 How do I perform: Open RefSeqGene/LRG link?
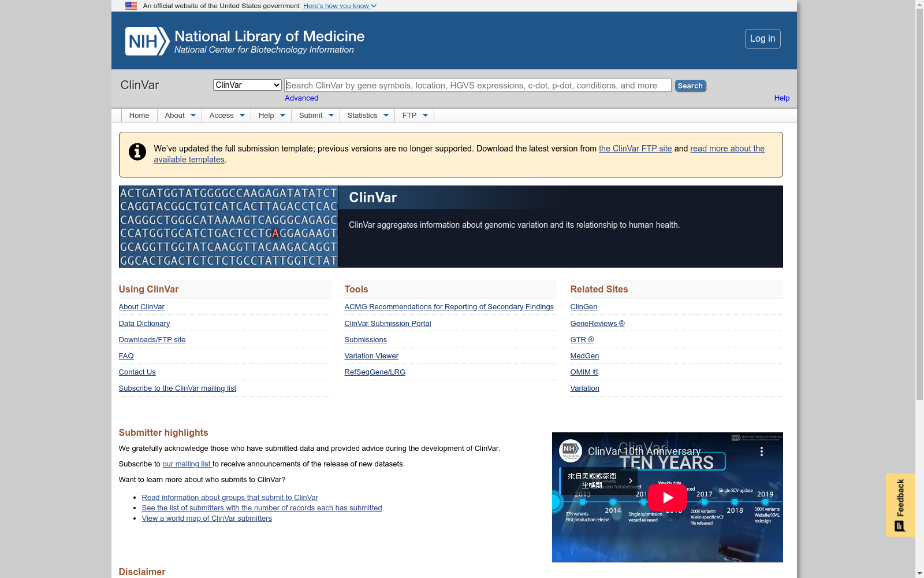[x=375, y=372]
